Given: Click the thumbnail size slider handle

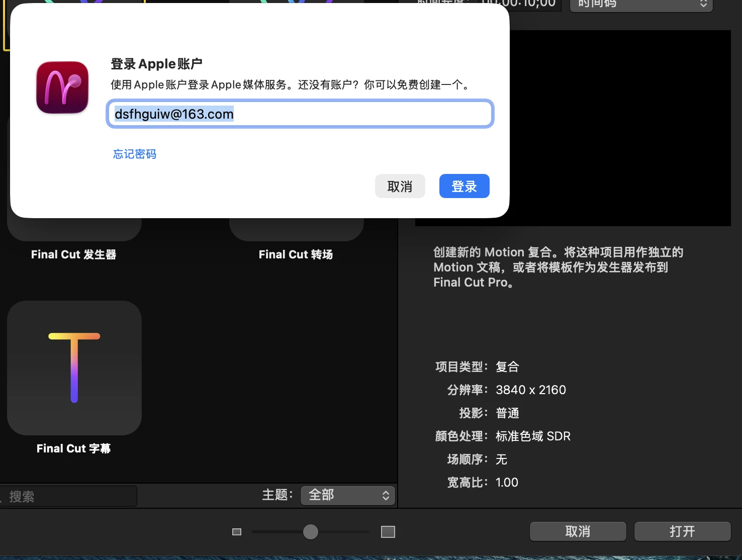Looking at the screenshot, I should click(311, 532).
